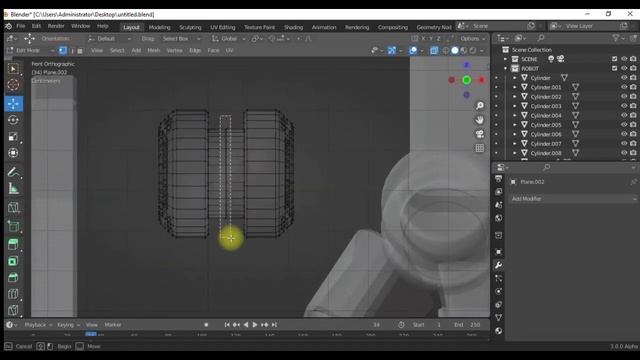Collapse the ROBOT collection
The image size is (640, 360).
tap(505, 69)
